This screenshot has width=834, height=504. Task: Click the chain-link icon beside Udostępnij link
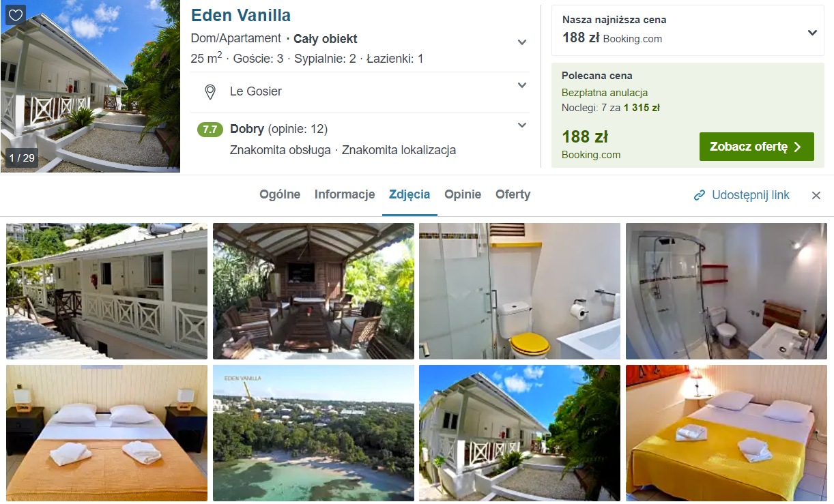pyautogui.click(x=699, y=195)
